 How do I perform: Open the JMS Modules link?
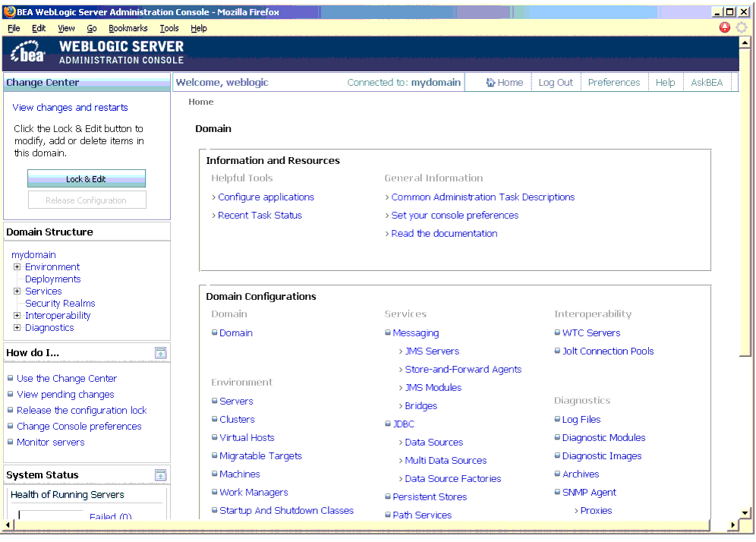(x=433, y=387)
